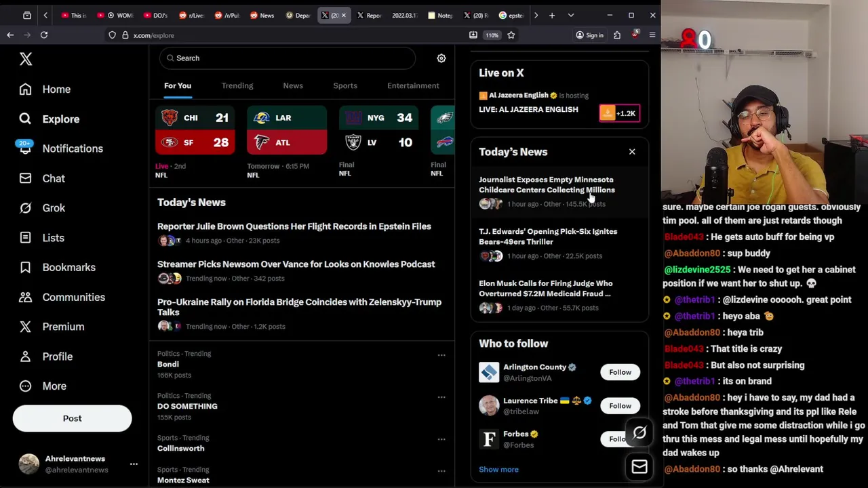Open the NYG vs LV final score card
The image size is (868, 488).
click(380, 130)
